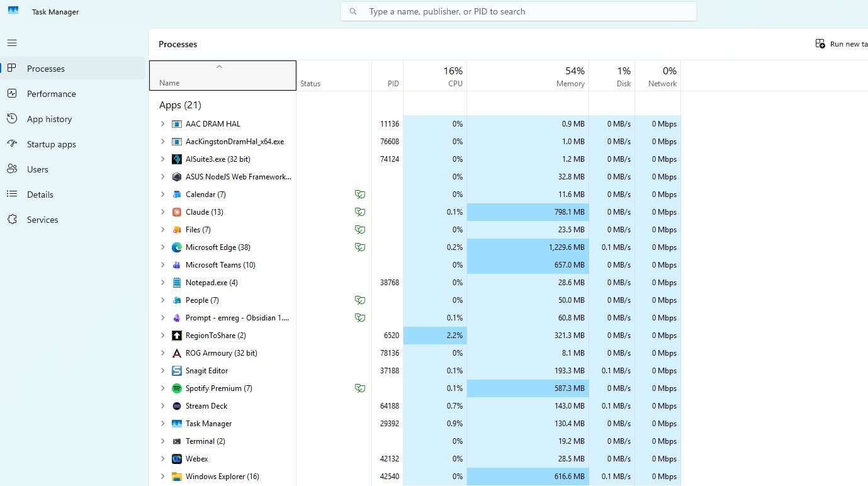This screenshot has width=868, height=486.
Task: Expand the AAC DRAM HAL process group
Action: pos(162,124)
